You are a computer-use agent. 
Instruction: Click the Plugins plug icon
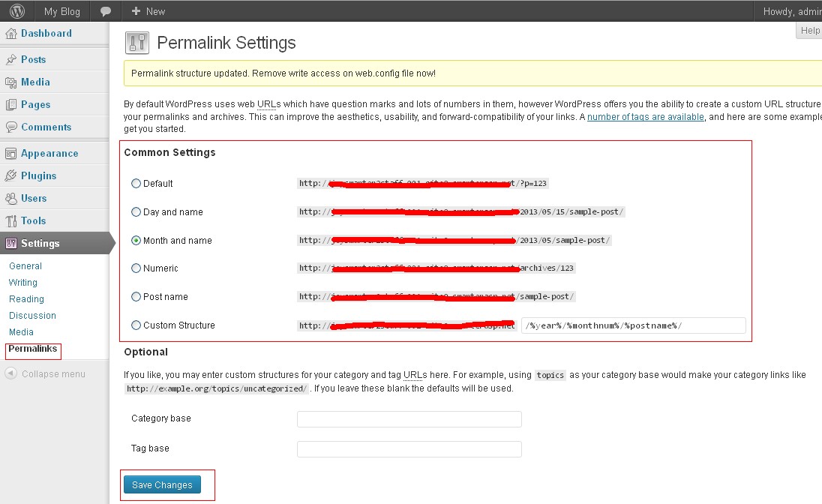[x=10, y=176]
